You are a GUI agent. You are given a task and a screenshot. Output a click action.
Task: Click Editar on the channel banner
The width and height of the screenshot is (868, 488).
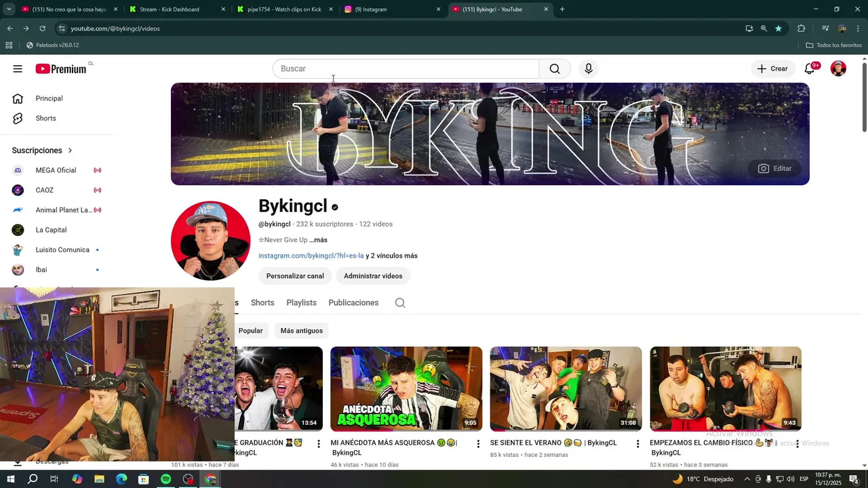(x=774, y=168)
